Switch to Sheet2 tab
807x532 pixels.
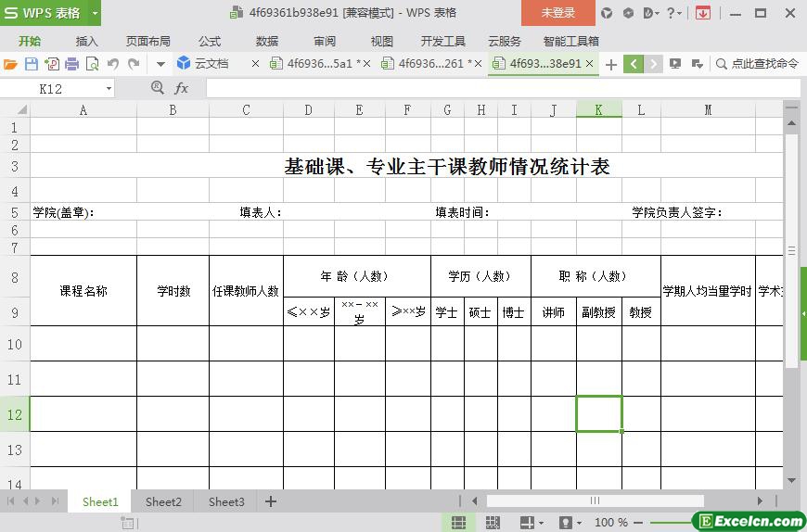tap(163, 501)
